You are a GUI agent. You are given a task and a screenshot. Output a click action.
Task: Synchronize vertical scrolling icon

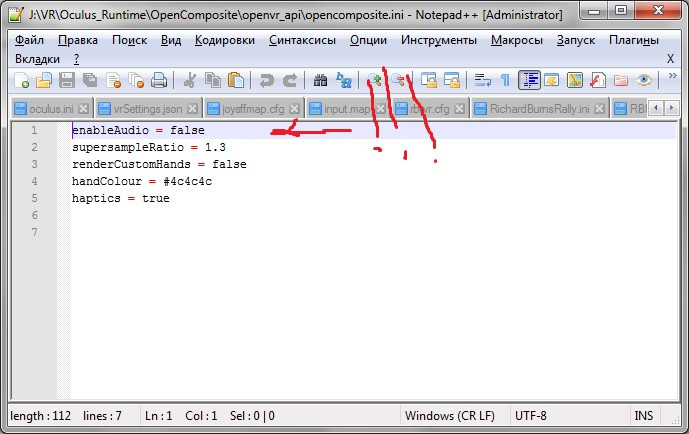coord(428,80)
